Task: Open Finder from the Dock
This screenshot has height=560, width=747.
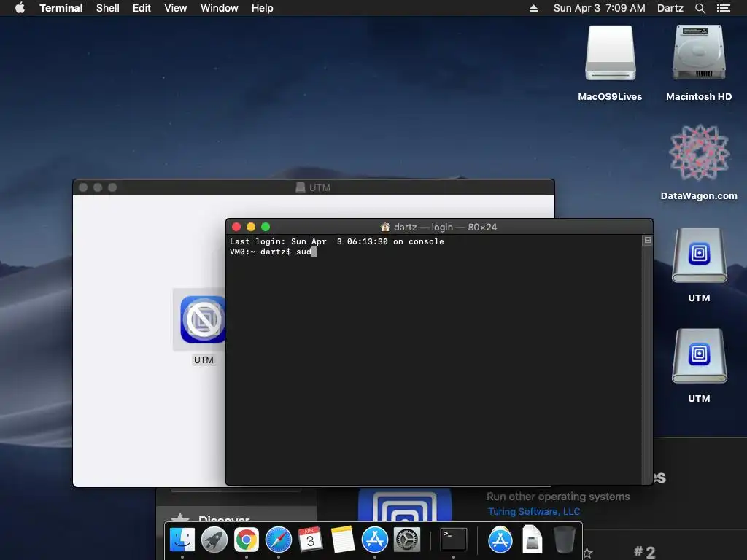Action: 182,540
